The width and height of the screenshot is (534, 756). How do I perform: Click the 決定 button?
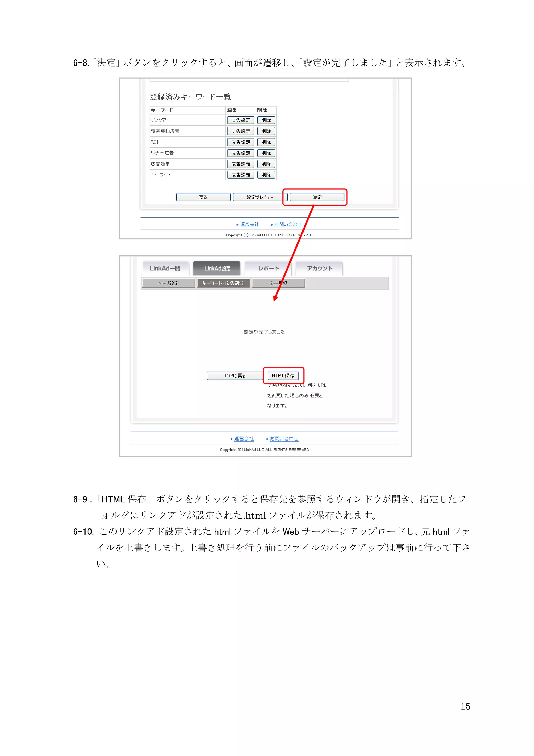(x=317, y=197)
